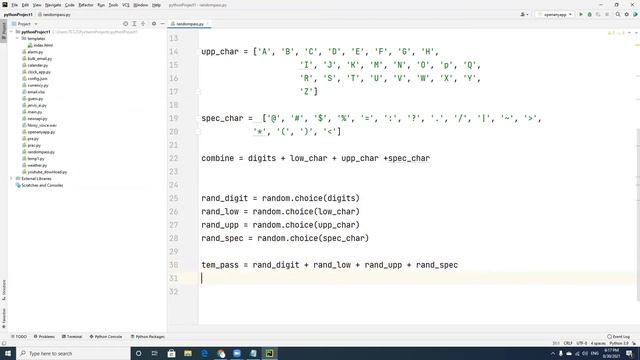Open the user account icon dropdown
This screenshot has height=360, width=640.
click(524, 14)
